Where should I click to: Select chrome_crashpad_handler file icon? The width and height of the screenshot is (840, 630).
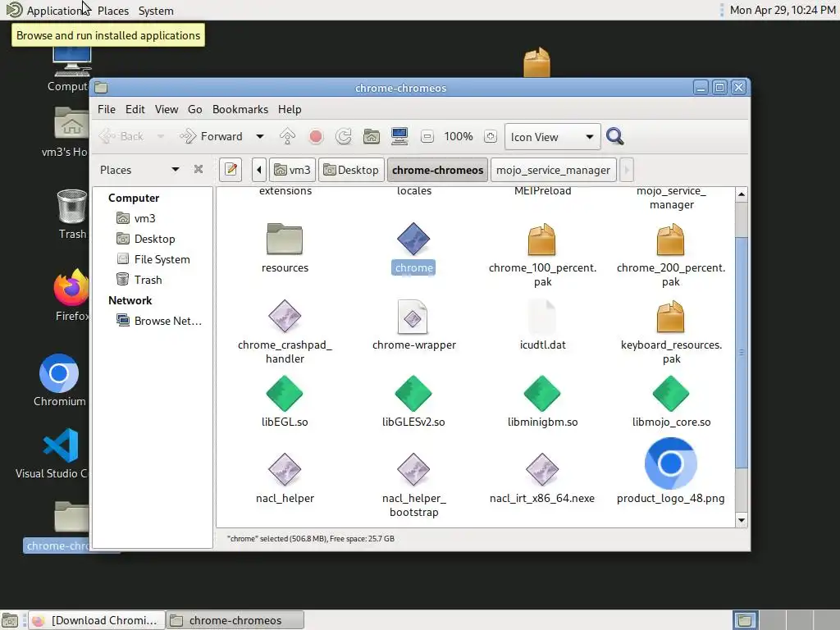click(x=285, y=316)
